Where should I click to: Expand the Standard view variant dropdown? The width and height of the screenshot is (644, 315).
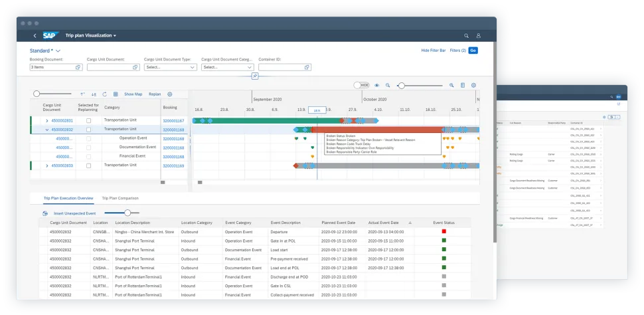[58, 51]
